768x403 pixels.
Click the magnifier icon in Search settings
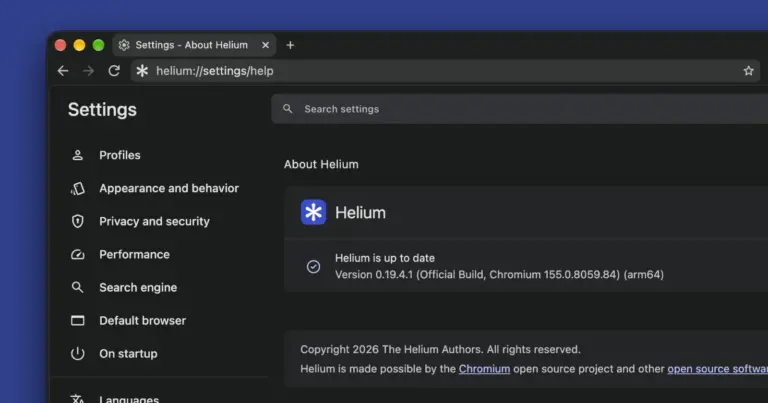click(x=288, y=109)
